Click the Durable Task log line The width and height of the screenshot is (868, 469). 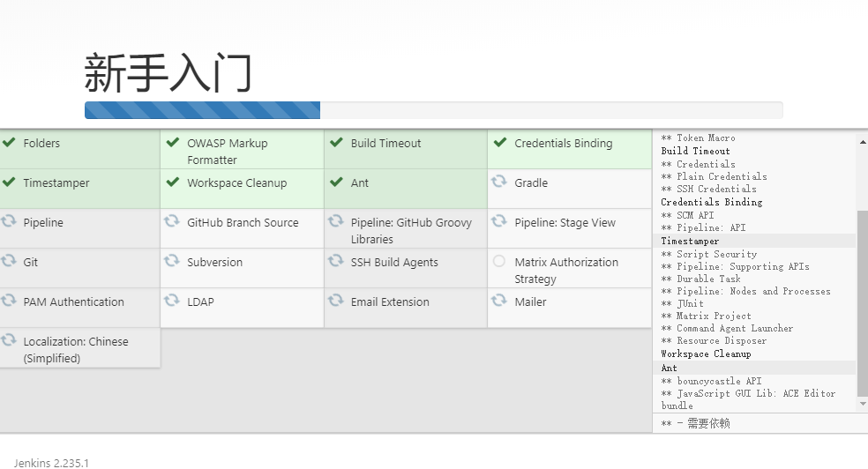click(700, 279)
